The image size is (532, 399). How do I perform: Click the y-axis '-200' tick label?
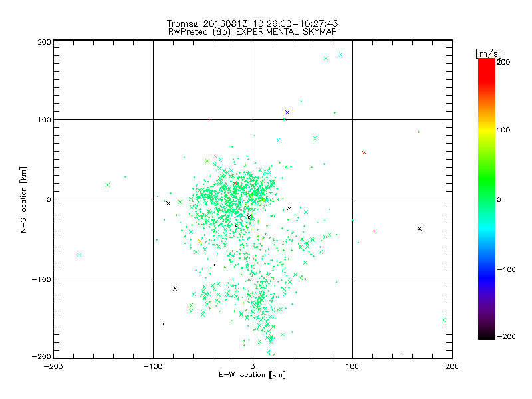[41, 356]
